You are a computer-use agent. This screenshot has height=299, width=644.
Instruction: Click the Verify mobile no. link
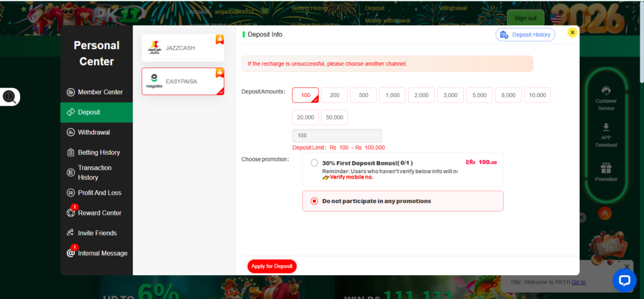point(352,178)
